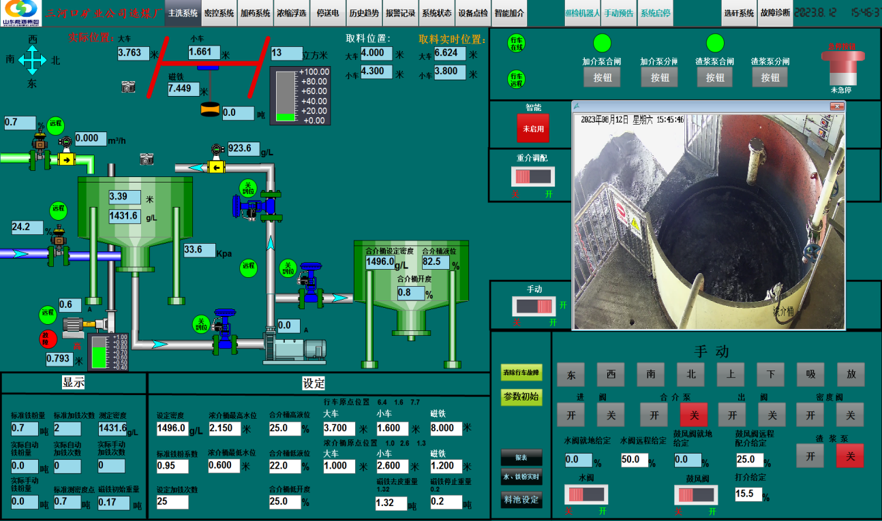Click the red stop indicator near the motor
The image size is (882, 521).
point(46,339)
